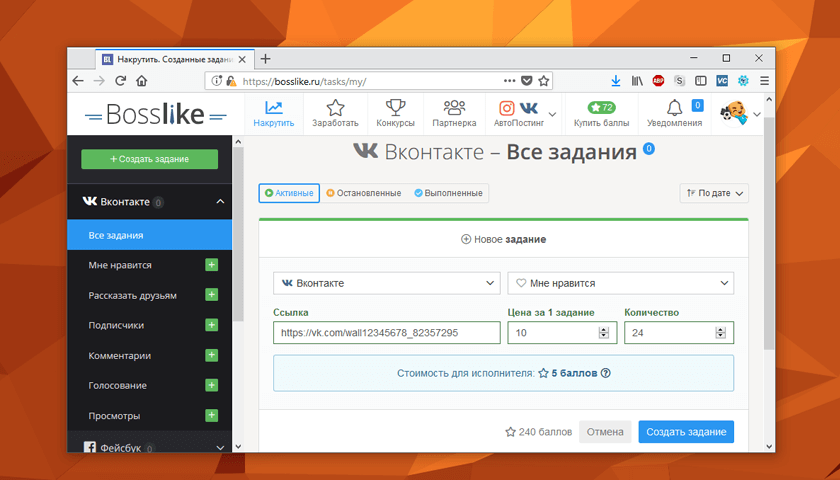The width and height of the screenshot is (840, 480).
Task: Open Комментарии in sidebar
Action: (119, 356)
